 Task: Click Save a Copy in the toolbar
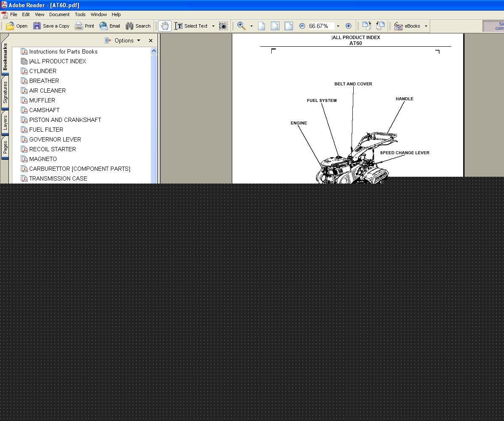(x=51, y=26)
